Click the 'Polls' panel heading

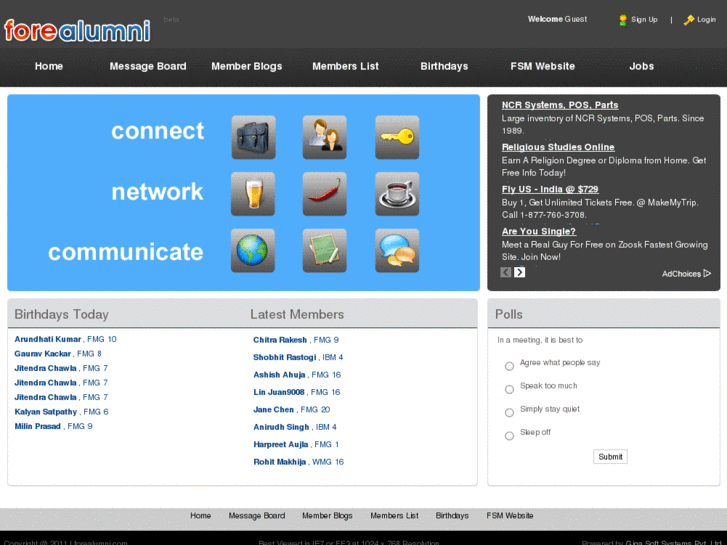tap(509, 314)
